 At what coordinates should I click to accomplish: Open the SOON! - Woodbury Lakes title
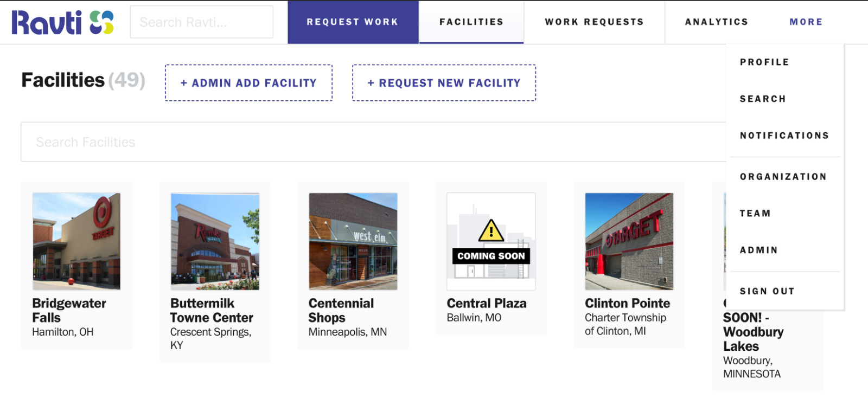pyautogui.click(x=754, y=332)
